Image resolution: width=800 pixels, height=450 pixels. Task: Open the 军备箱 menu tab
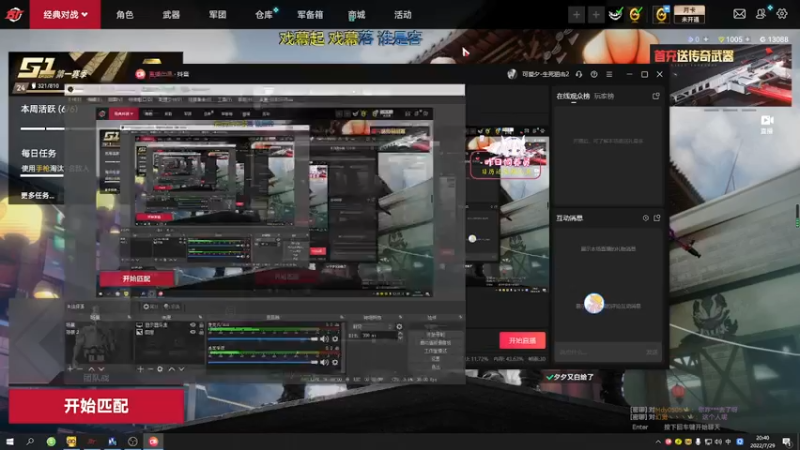pos(310,15)
